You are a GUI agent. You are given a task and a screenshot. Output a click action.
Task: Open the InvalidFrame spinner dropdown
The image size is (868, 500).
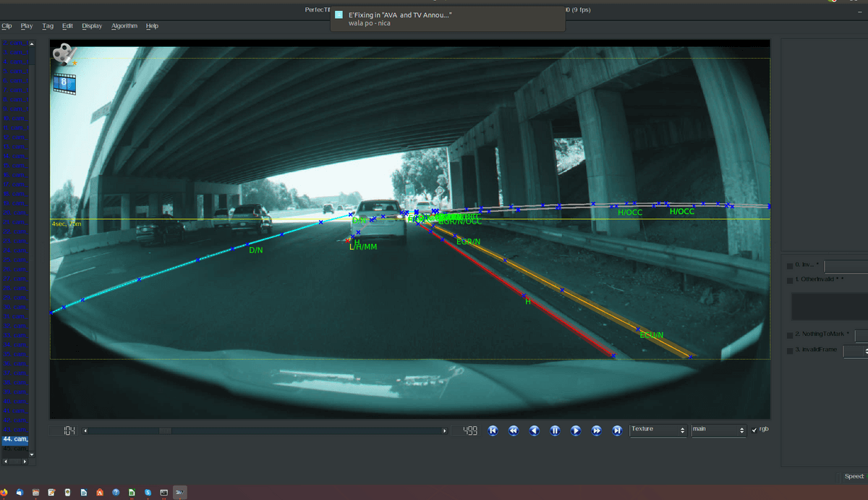(856, 351)
